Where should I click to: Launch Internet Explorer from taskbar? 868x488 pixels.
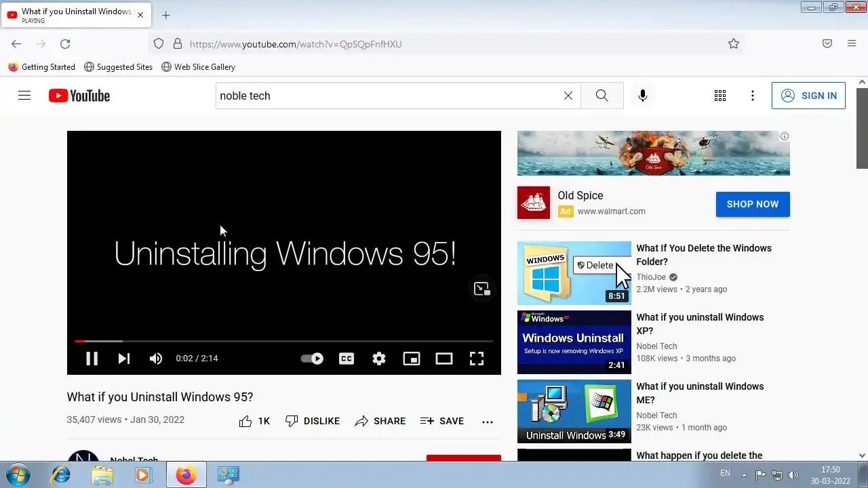[x=61, y=475]
